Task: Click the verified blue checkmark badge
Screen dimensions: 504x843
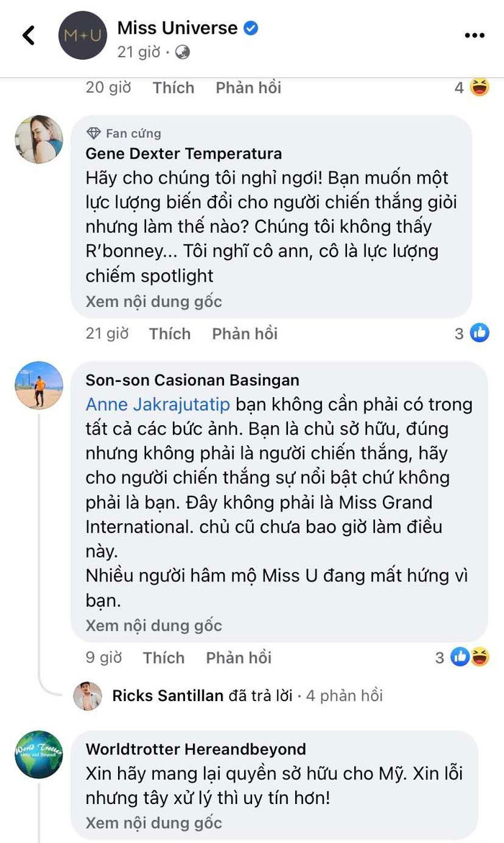Action: (251, 27)
